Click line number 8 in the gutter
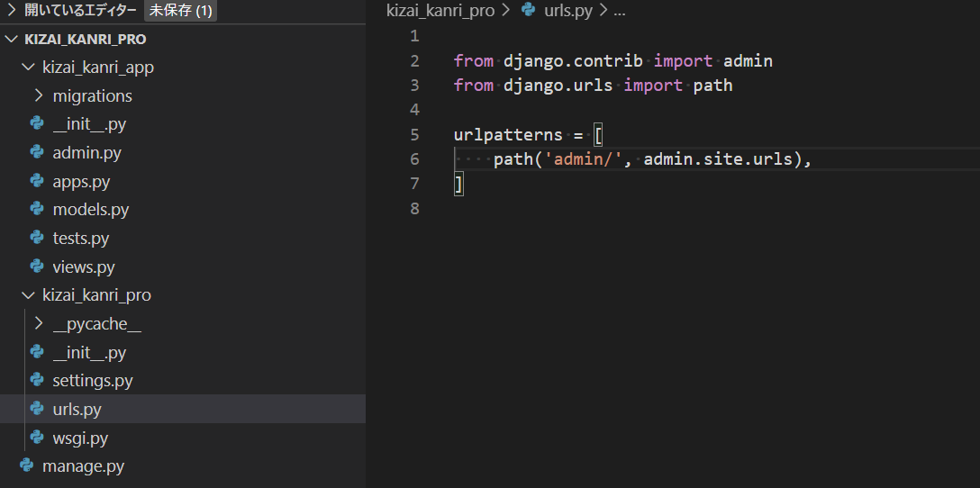980x488 pixels. coord(414,208)
